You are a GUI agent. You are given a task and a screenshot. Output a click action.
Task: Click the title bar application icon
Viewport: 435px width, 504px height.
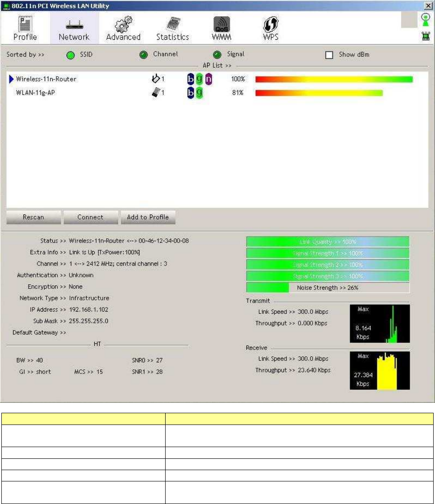pos(6,6)
